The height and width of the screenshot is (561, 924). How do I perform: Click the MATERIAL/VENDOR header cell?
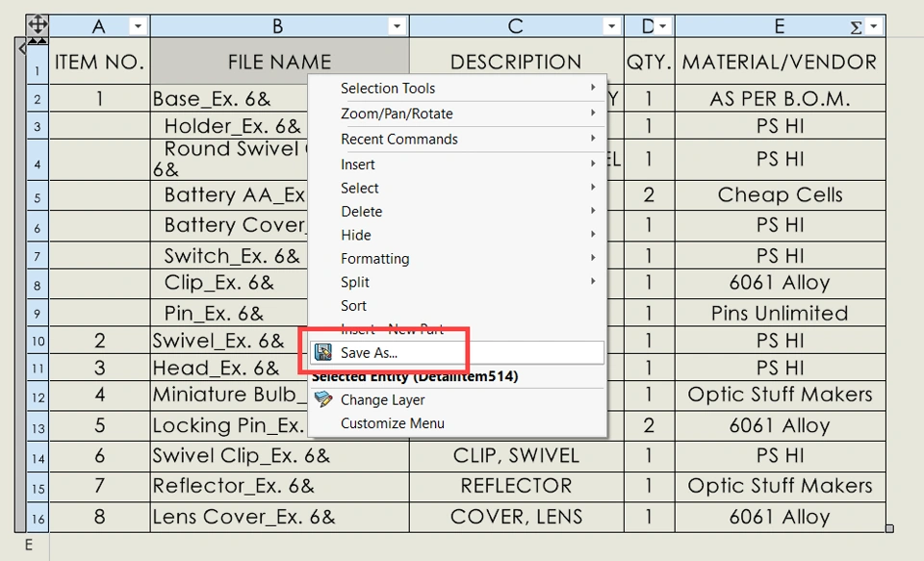click(x=781, y=62)
